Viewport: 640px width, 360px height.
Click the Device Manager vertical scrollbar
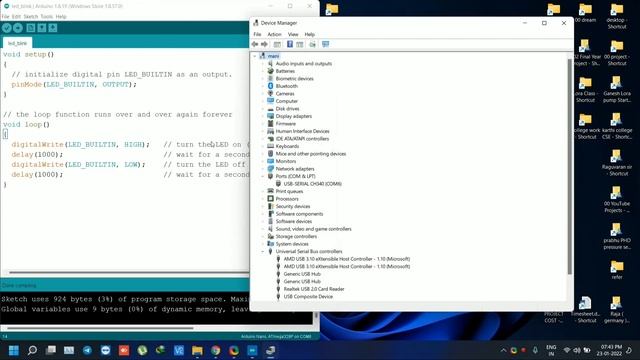click(x=570, y=167)
